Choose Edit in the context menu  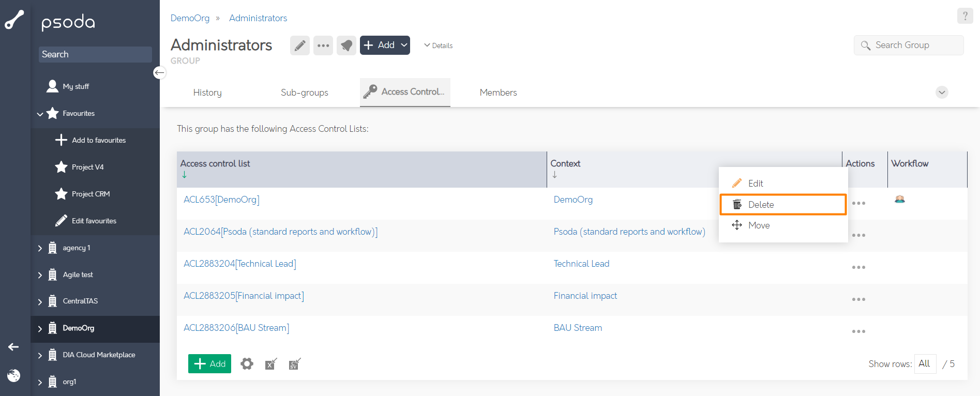click(783, 184)
